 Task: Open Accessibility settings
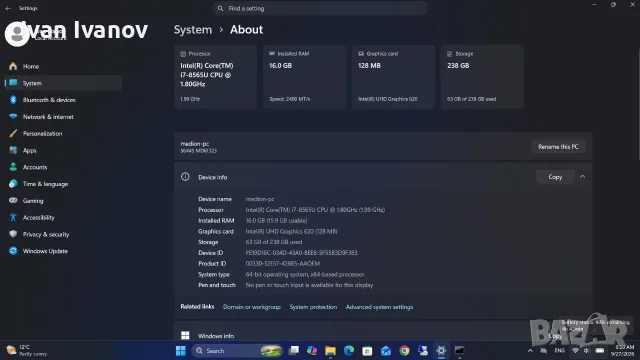[x=63, y=218]
